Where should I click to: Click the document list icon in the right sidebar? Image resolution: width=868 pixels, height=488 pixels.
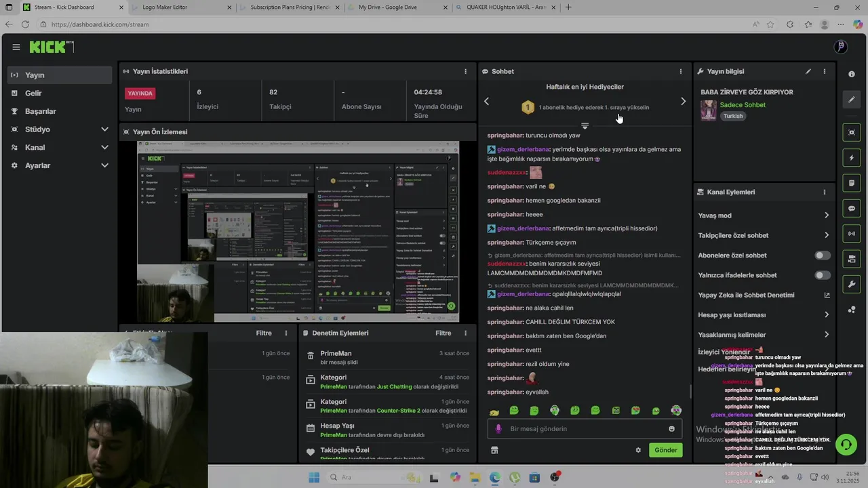click(x=852, y=183)
